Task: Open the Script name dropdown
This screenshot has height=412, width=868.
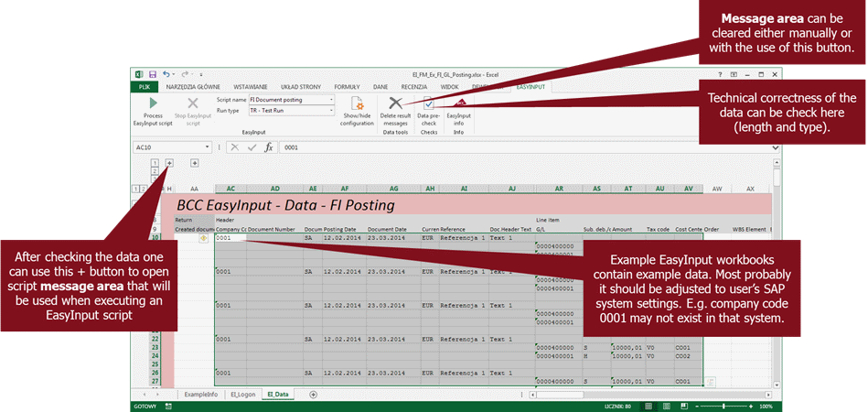Action: click(x=332, y=100)
